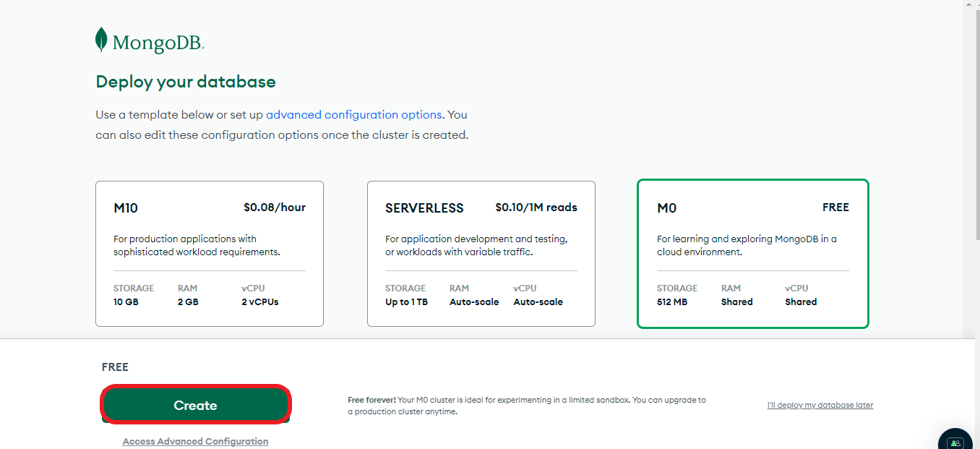Screen dimensions: 980x449
Task: Click the FREE label on M0 card
Action: coord(835,208)
